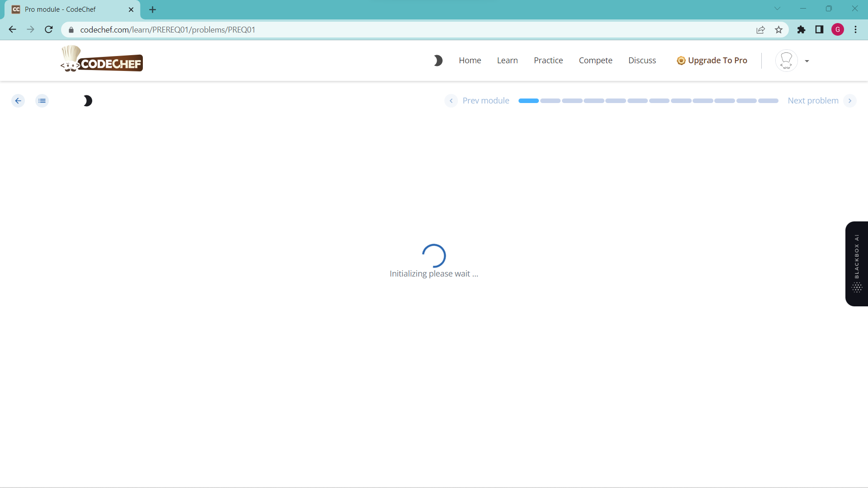
Task: Click the blue back arrow icon
Action: 18,101
